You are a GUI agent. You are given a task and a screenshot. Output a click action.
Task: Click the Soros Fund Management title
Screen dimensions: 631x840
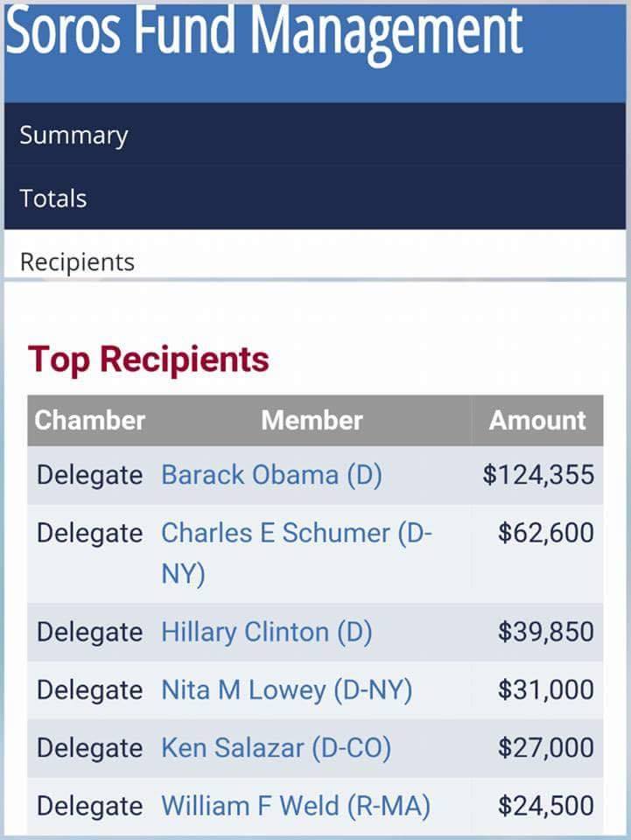[264, 31]
